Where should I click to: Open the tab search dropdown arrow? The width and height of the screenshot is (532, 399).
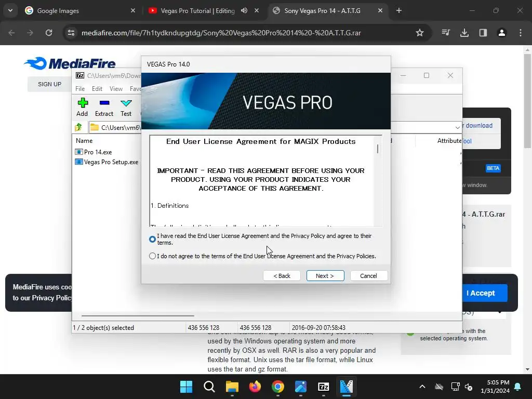point(10,10)
